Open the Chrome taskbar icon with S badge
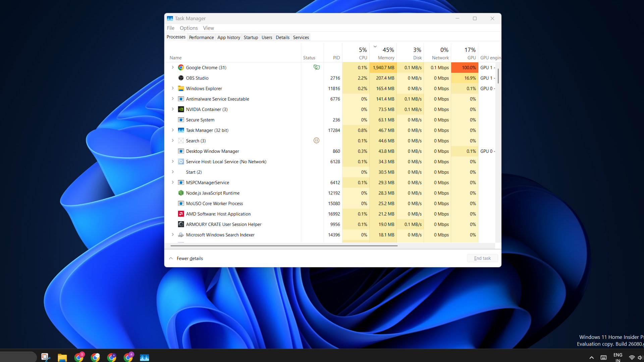 pos(79,357)
